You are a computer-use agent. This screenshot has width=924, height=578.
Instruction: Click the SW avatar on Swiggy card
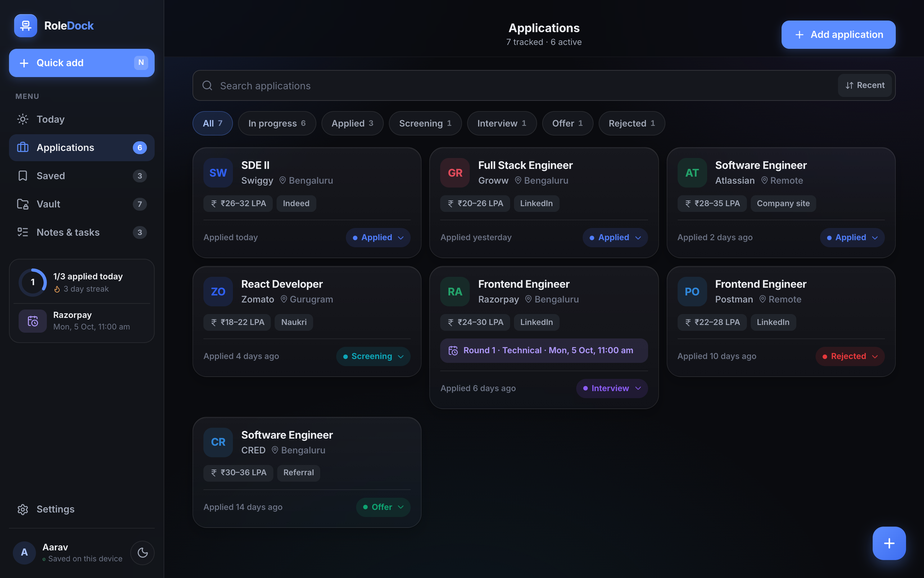tap(218, 173)
